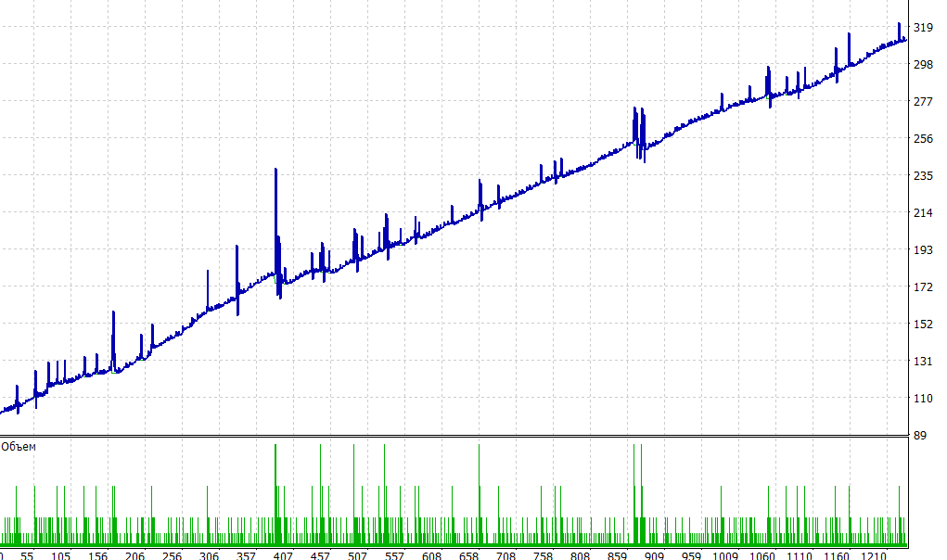Click the tall price spike near 1160

click(x=849, y=35)
